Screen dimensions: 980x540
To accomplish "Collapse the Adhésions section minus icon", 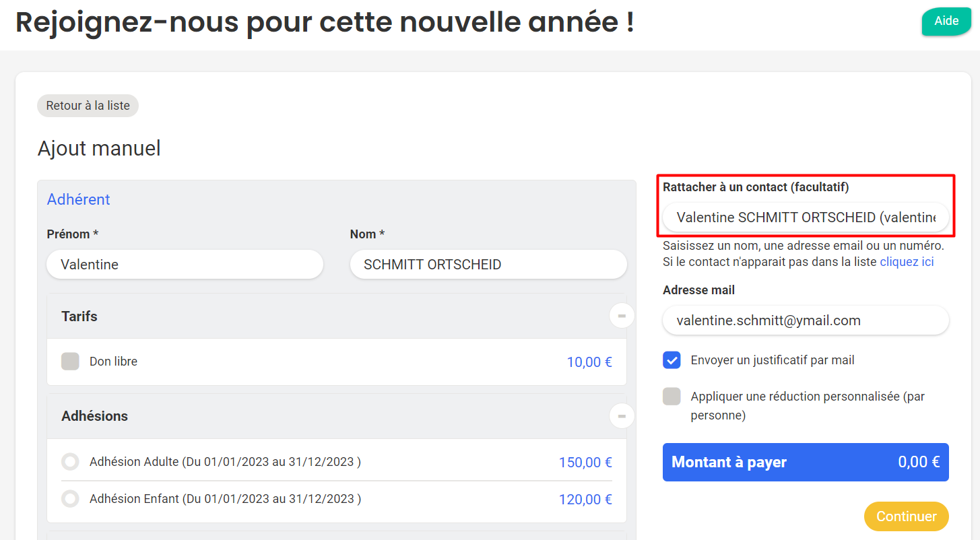I will [x=622, y=416].
